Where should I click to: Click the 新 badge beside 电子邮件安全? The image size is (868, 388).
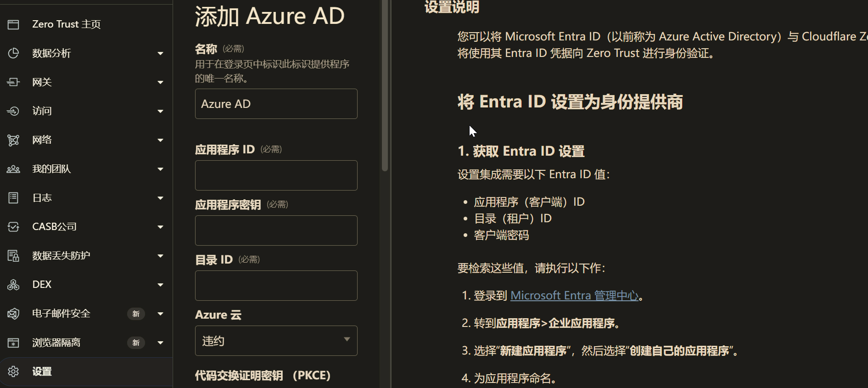[136, 314]
